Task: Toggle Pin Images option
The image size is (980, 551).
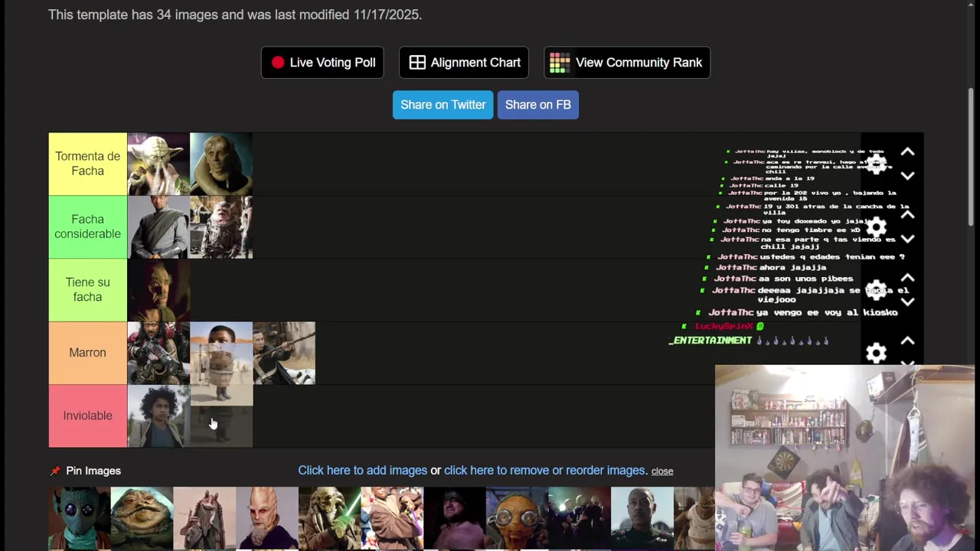Action: pos(85,471)
